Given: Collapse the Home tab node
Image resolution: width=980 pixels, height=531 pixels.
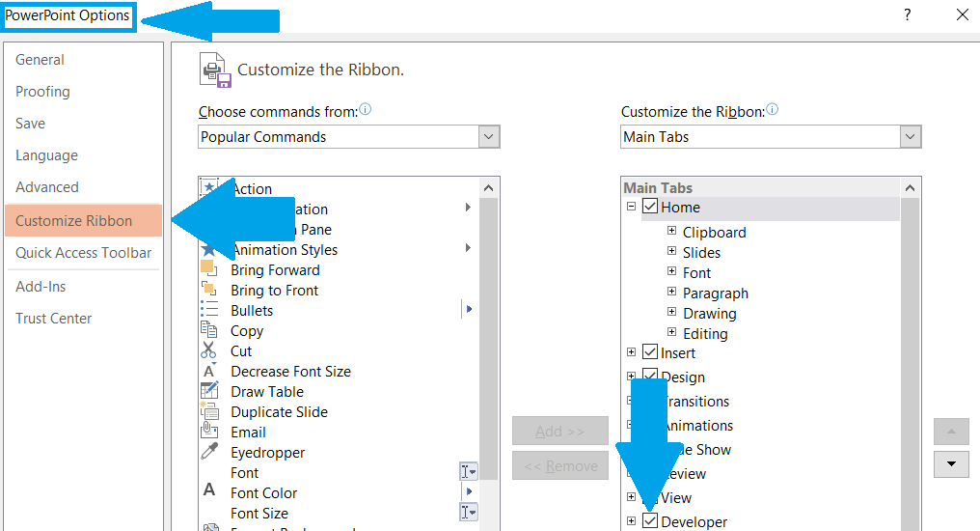Looking at the screenshot, I should (x=631, y=206).
